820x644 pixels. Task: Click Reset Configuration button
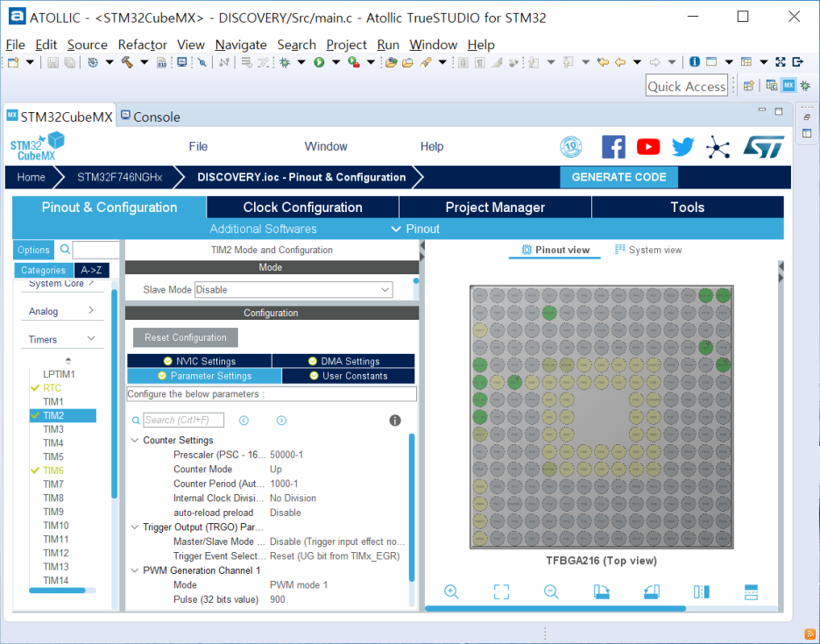pyautogui.click(x=186, y=337)
